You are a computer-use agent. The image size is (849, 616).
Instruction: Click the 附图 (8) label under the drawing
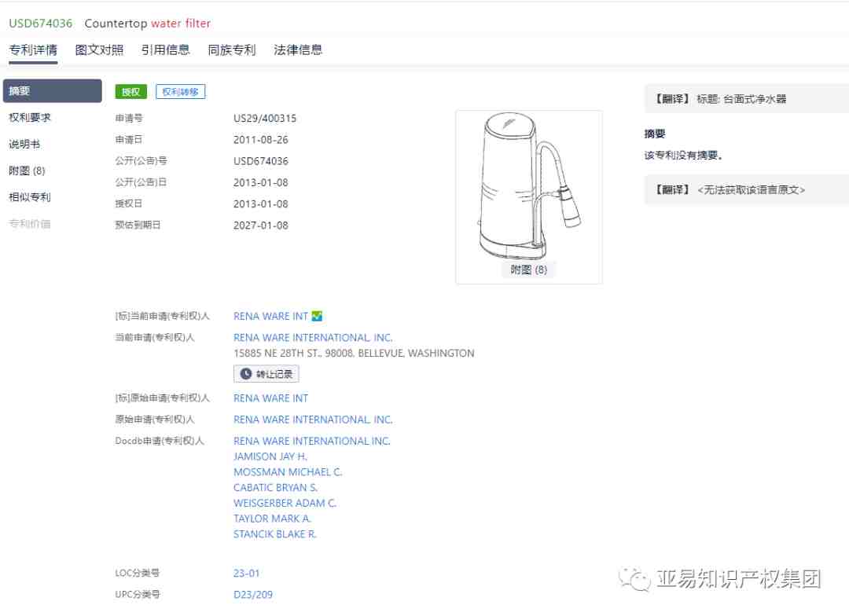[x=529, y=269]
